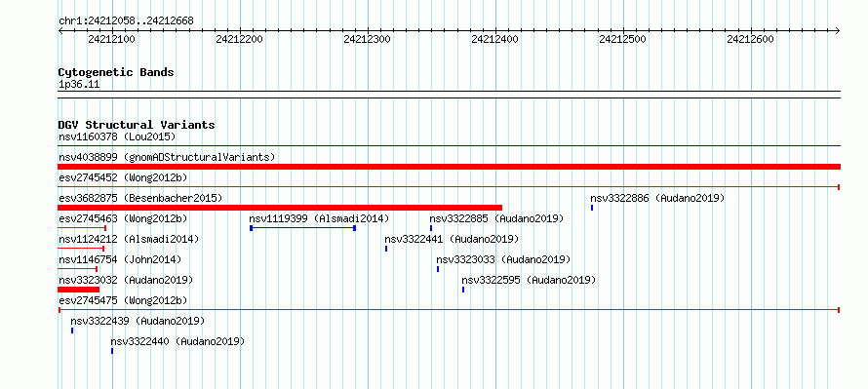Select the blue marker under nsv3323033
868x389 pixels.
(438, 269)
